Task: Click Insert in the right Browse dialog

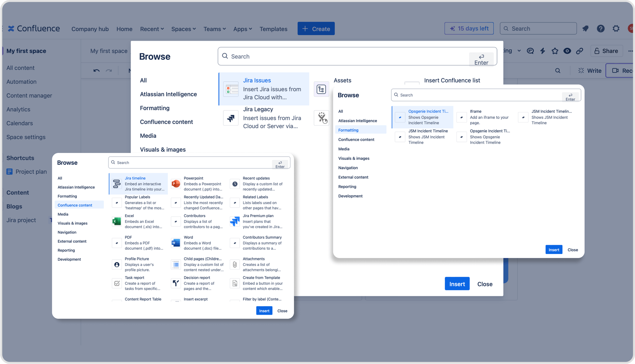Action: click(x=554, y=250)
